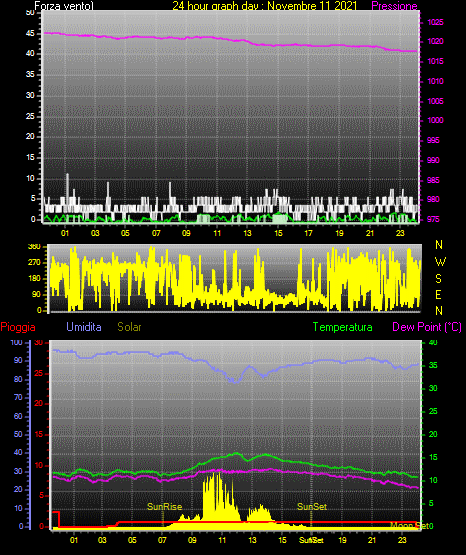466x555 pixels.
Task: Select the Solar legend label
Action: point(129,327)
